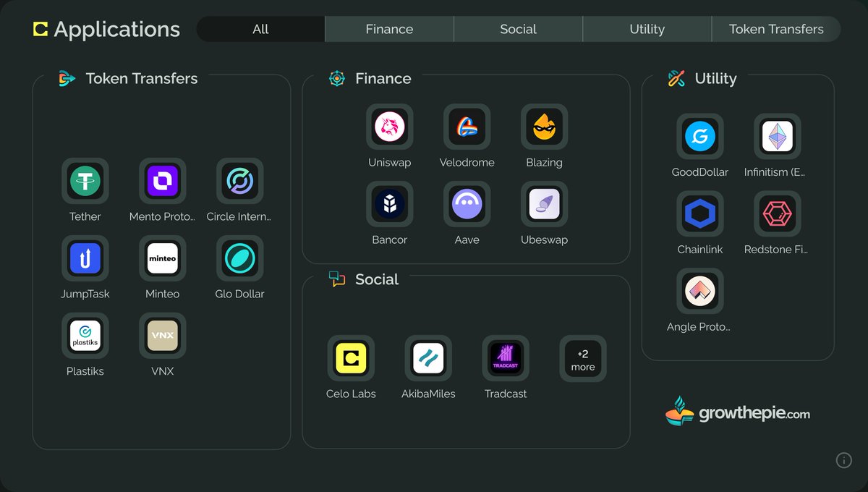Viewport: 868px width, 492px height.
Task: Click the Blazing app icon
Action: pos(545,127)
